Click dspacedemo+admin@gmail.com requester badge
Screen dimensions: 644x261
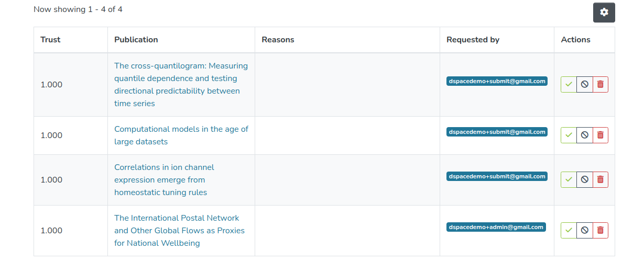point(496,227)
